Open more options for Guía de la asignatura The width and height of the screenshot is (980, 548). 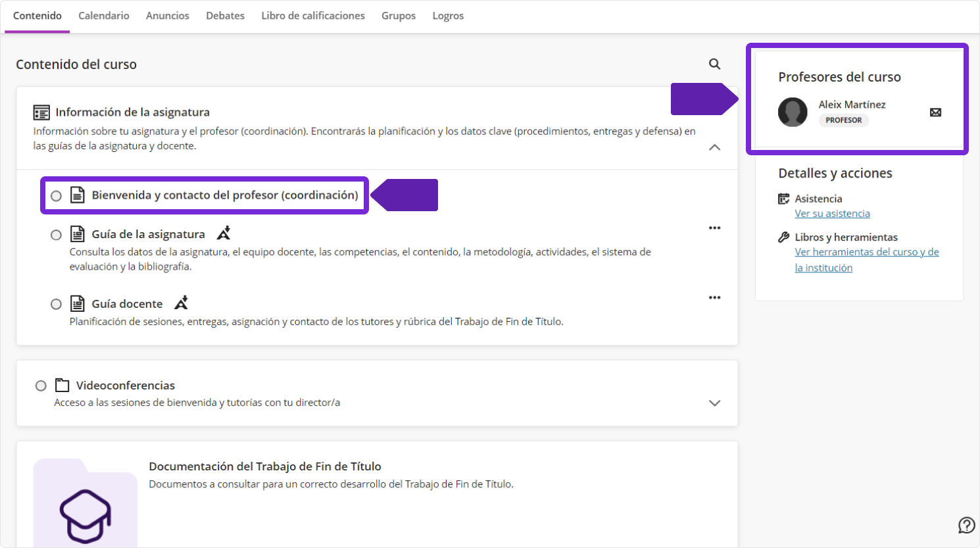[714, 228]
